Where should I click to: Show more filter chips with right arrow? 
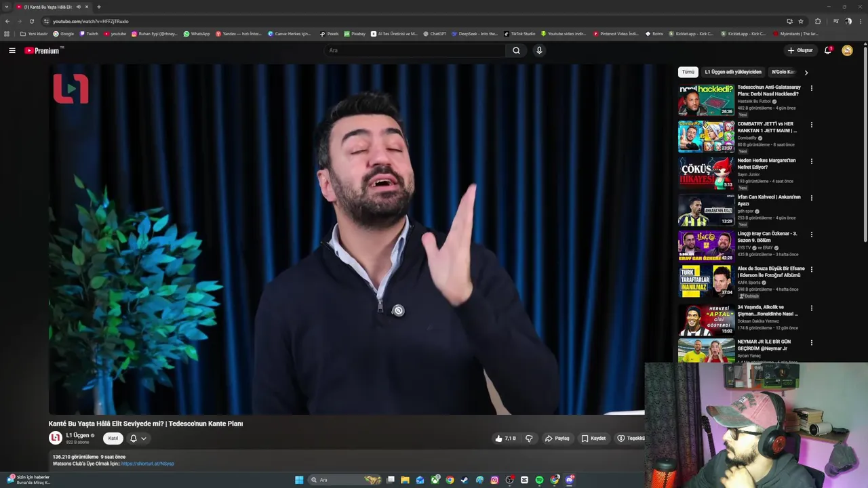coord(806,72)
